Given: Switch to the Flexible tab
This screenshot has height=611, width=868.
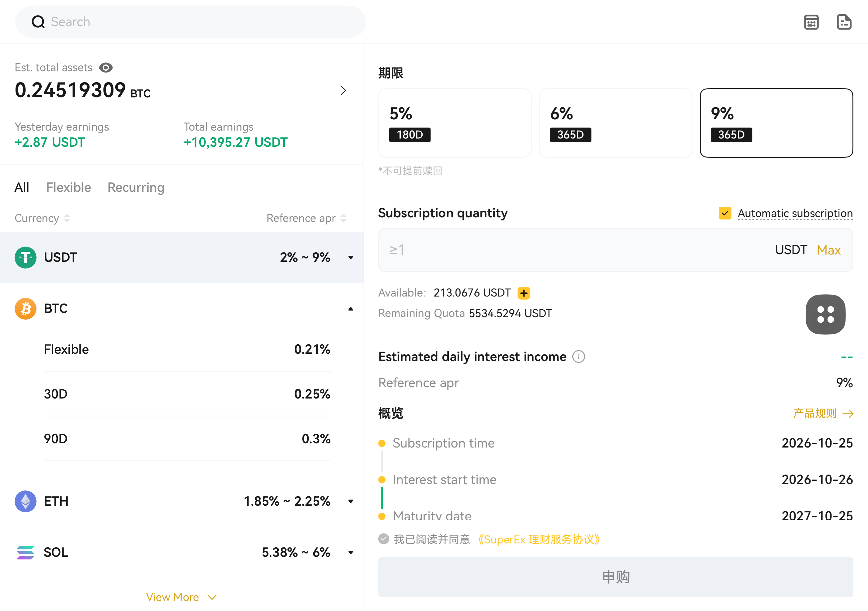Looking at the screenshot, I should (x=68, y=187).
